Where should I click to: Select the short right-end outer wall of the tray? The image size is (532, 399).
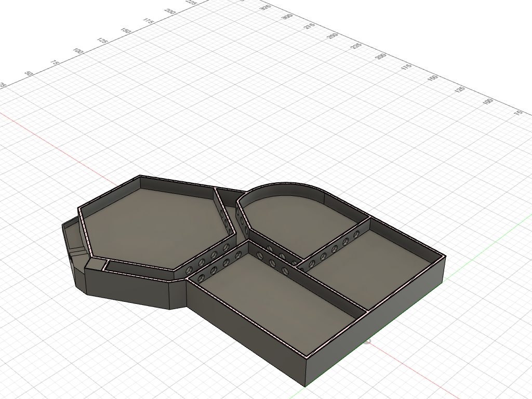tap(375, 321)
